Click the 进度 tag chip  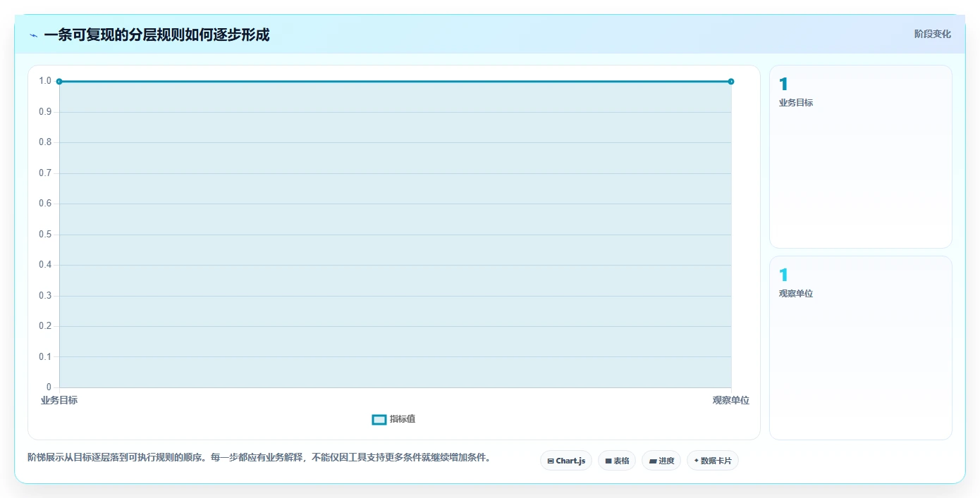tap(661, 461)
